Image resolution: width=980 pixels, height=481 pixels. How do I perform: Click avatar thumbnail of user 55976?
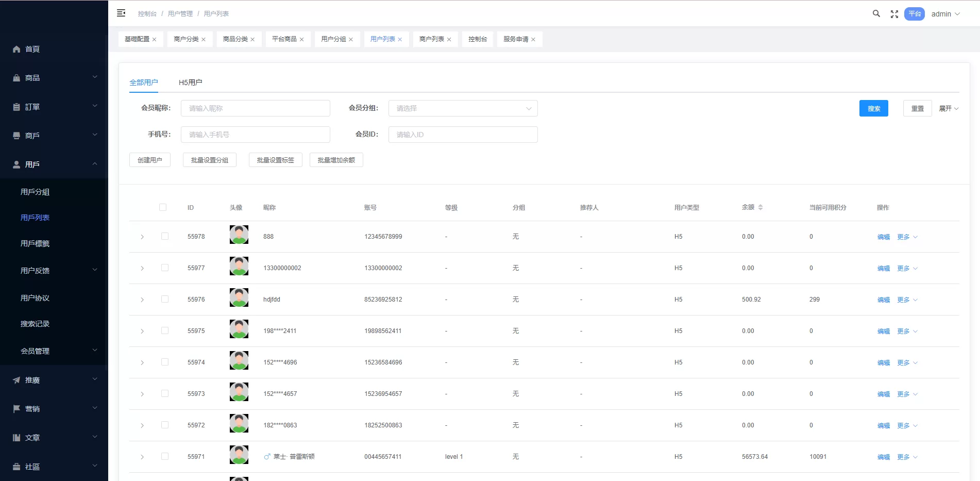(239, 297)
